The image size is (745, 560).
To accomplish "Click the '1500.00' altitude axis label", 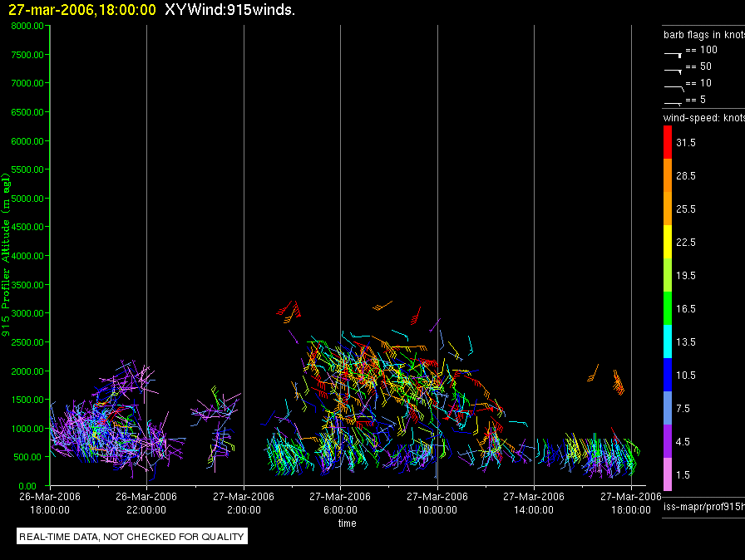I will [27, 400].
